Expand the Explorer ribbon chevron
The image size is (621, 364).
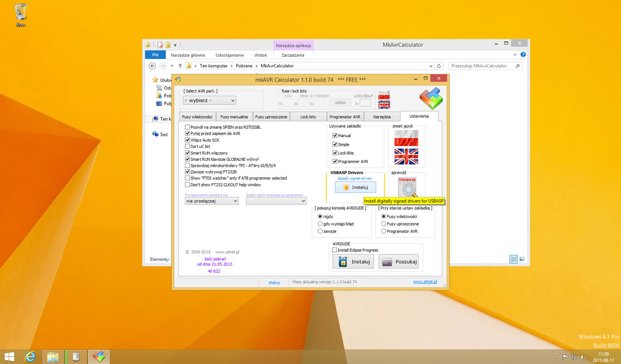[516, 55]
